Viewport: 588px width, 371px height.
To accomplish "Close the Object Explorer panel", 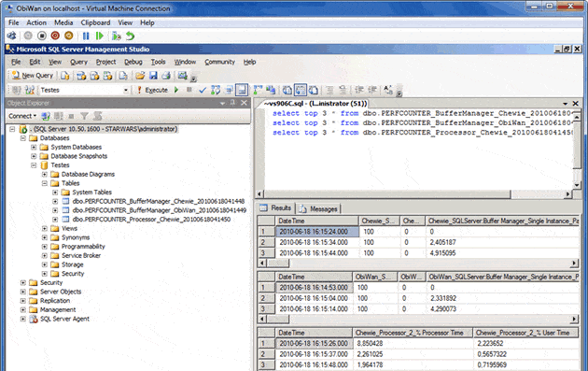I will click(x=244, y=103).
